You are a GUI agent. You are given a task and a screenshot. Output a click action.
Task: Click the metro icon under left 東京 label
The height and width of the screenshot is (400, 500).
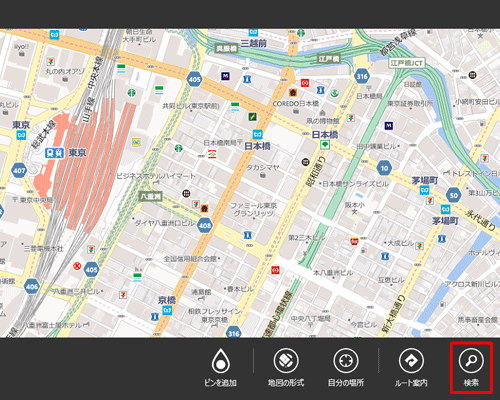pos(21,135)
